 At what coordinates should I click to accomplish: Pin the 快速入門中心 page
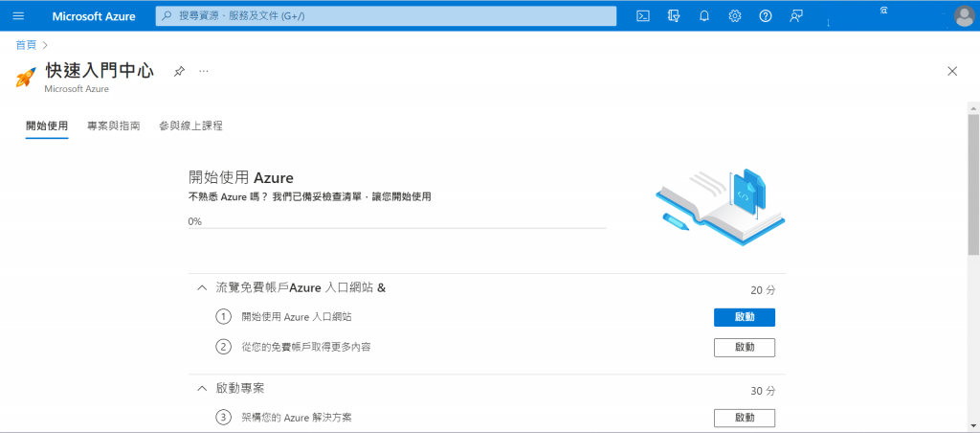179,71
